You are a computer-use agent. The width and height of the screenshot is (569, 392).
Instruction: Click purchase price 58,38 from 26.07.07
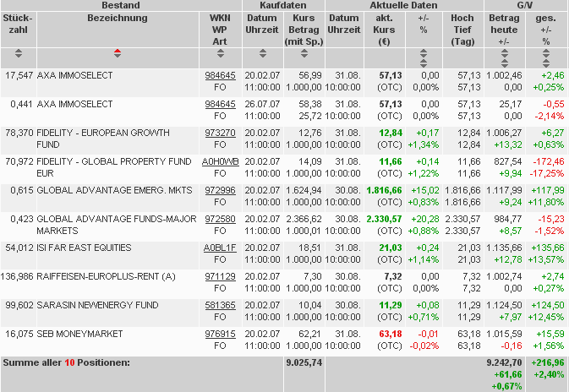coord(310,104)
